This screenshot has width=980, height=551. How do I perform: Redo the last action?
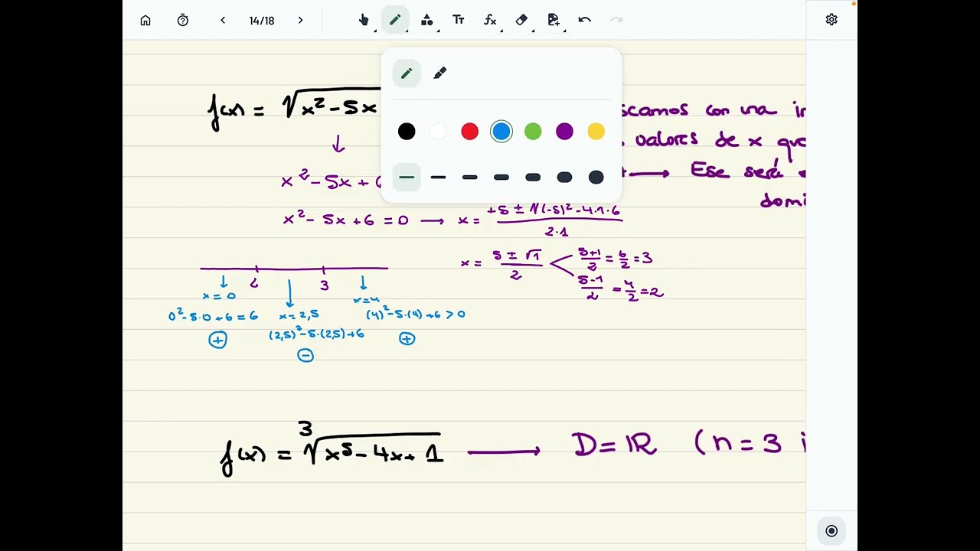point(616,20)
